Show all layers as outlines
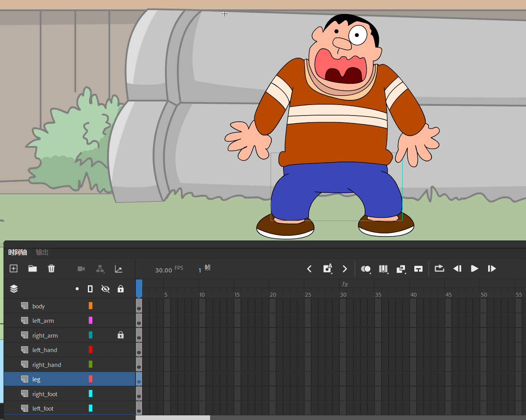Screen dimensions: 526x420 [x=90, y=289]
